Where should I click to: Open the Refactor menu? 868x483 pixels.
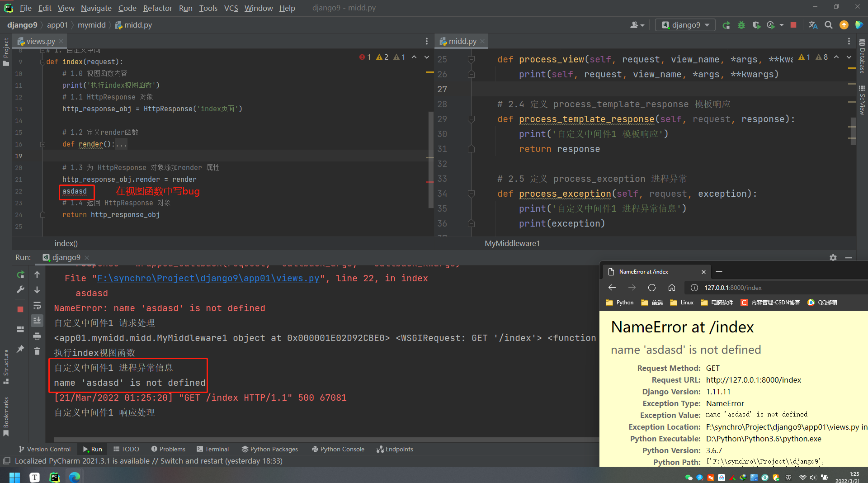[x=157, y=8]
